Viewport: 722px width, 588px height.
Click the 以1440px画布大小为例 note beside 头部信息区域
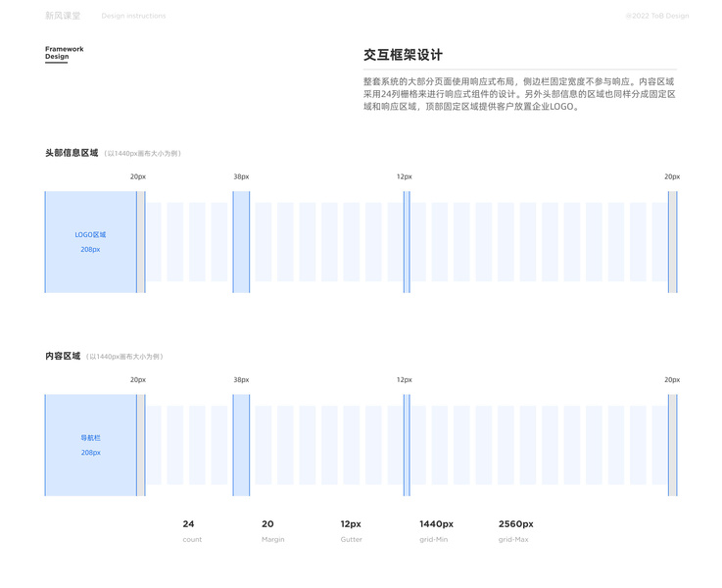(x=142, y=153)
